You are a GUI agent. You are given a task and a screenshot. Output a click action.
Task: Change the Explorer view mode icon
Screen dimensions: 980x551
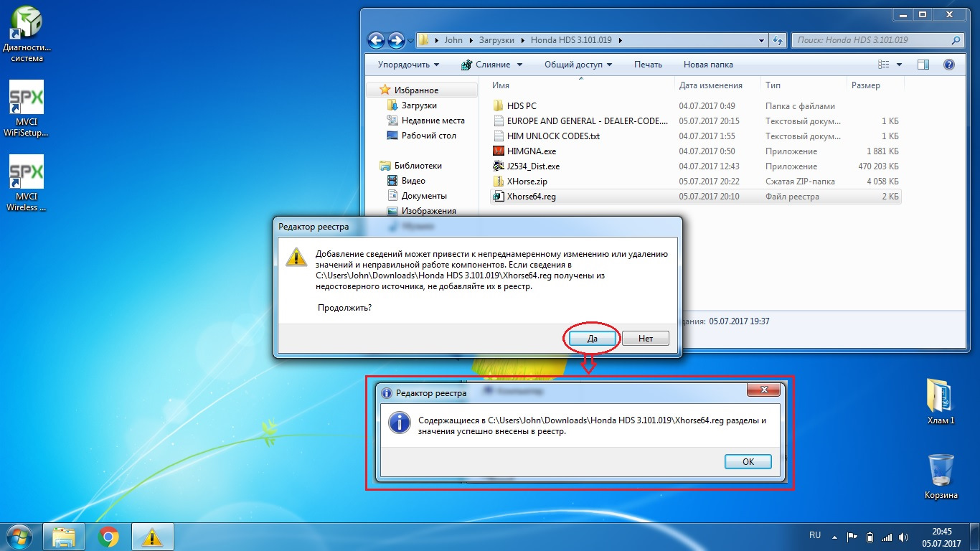[x=884, y=65]
